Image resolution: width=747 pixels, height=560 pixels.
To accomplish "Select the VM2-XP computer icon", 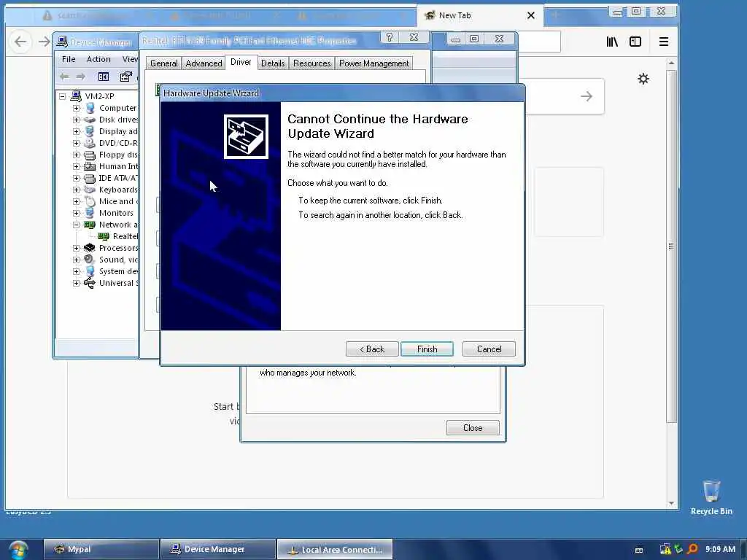I will [x=76, y=96].
